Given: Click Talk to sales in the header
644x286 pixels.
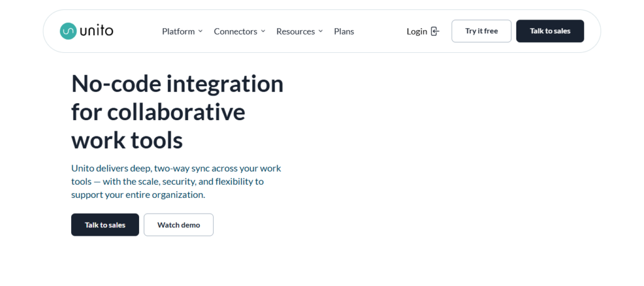Looking at the screenshot, I should point(550,31).
